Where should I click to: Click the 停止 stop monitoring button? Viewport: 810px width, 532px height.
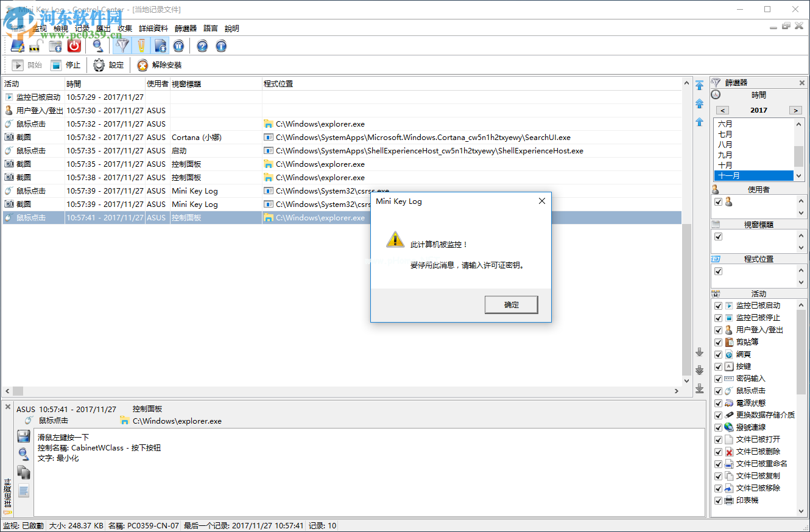tap(65, 65)
